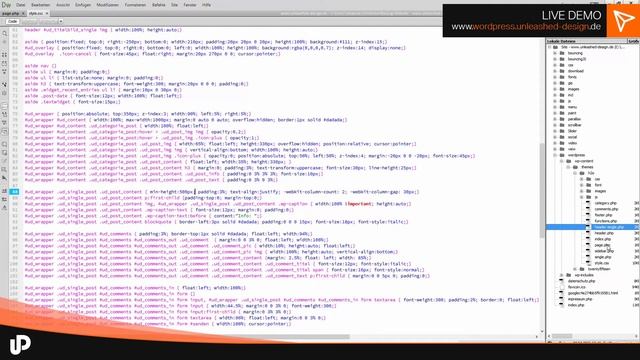
Task: Select comments.php in file tree
Action: (x=606, y=209)
